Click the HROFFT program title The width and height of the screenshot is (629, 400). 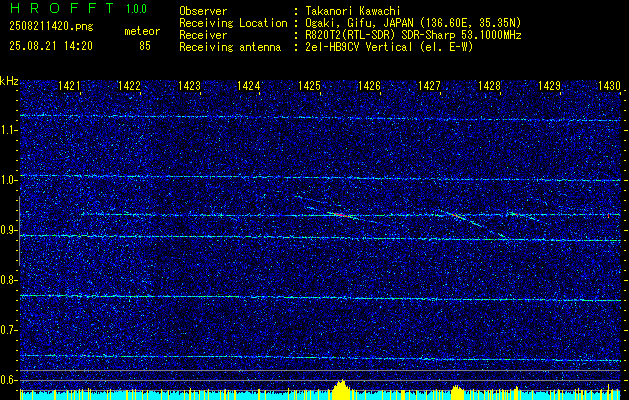point(62,8)
